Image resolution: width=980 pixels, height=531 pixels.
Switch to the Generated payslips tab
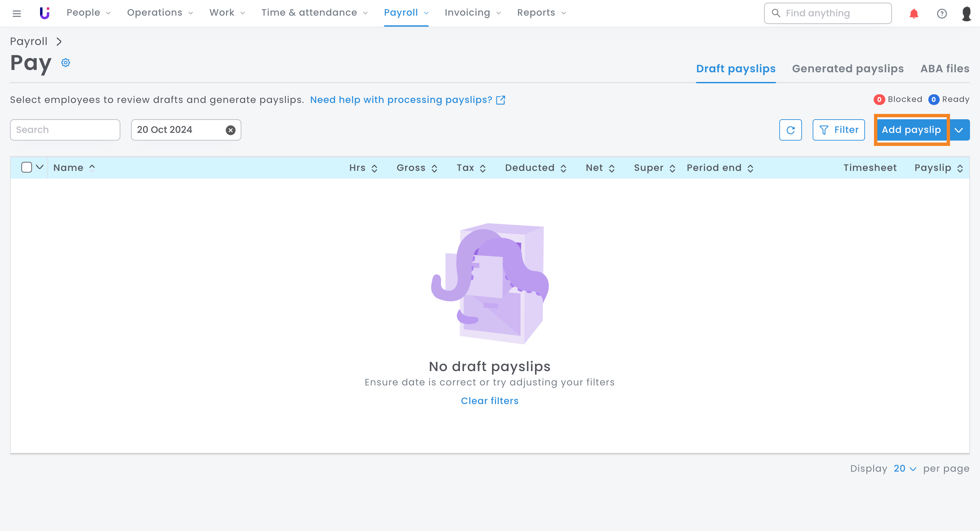click(848, 69)
